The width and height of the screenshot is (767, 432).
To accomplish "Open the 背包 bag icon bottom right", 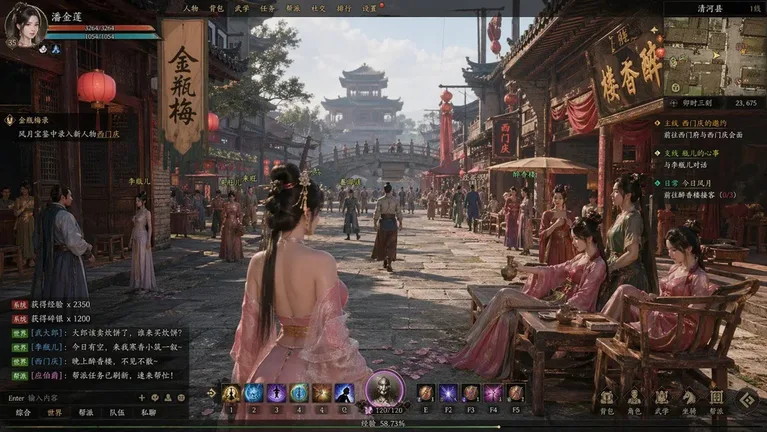I will point(607,402).
